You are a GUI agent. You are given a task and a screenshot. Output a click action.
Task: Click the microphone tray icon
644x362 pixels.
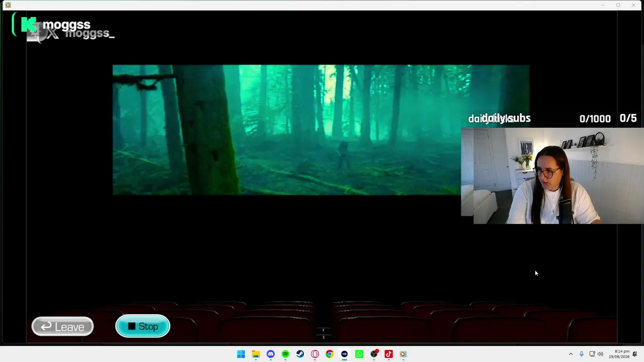582,354
